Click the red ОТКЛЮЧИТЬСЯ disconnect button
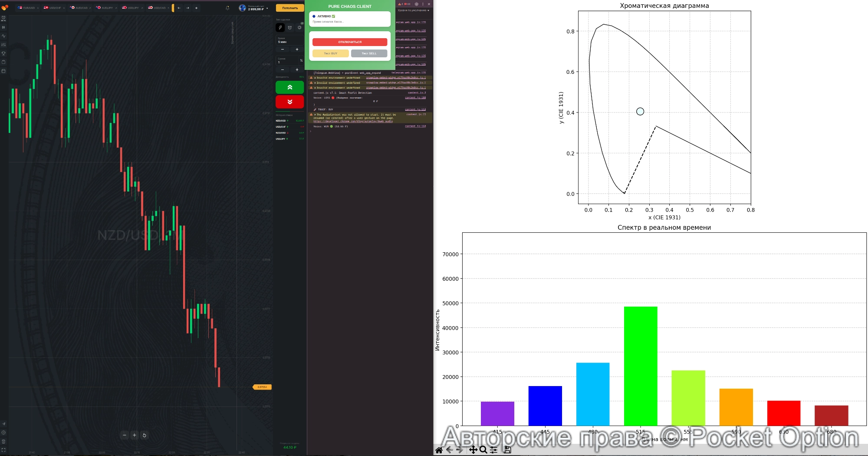The width and height of the screenshot is (868, 456). pyautogui.click(x=350, y=42)
